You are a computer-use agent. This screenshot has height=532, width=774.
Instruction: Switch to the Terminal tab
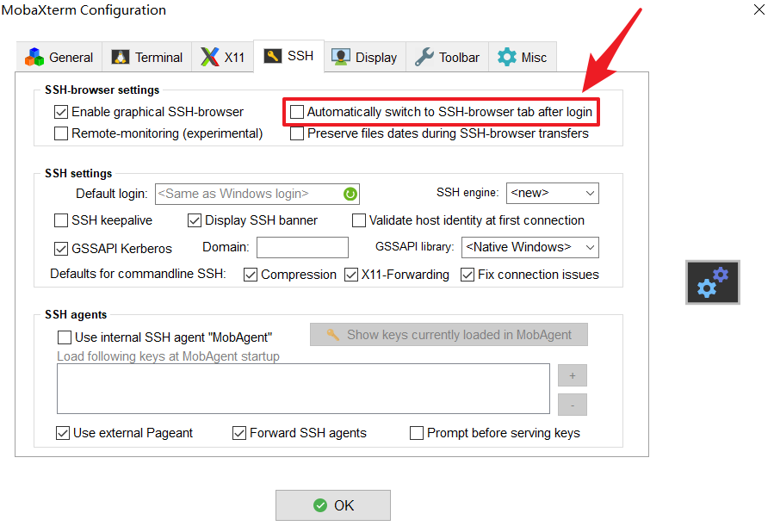tap(147, 58)
